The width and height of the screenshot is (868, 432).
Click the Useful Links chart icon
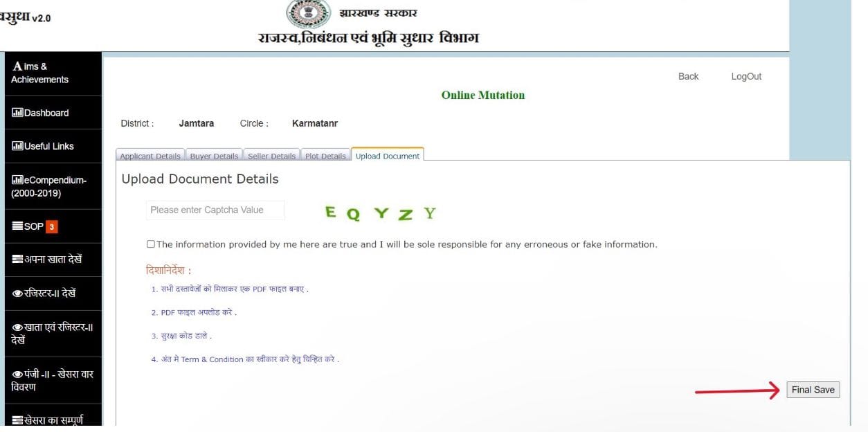tap(17, 146)
